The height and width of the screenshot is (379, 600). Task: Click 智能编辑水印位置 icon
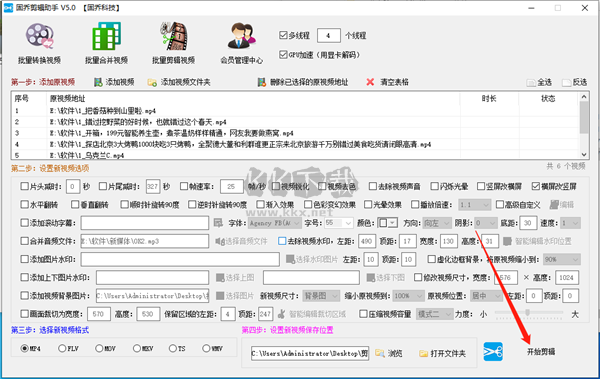click(x=507, y=241)
